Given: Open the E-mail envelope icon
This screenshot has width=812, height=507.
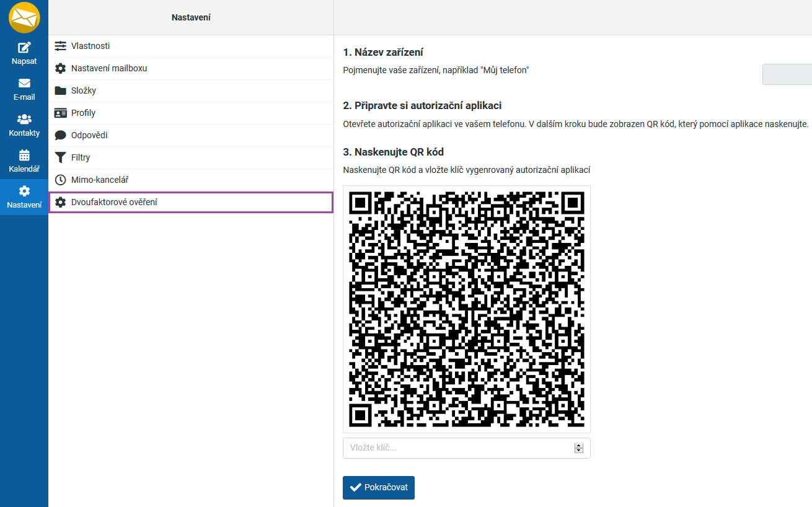Looking at the screenshot, I should tap(24, 84).
